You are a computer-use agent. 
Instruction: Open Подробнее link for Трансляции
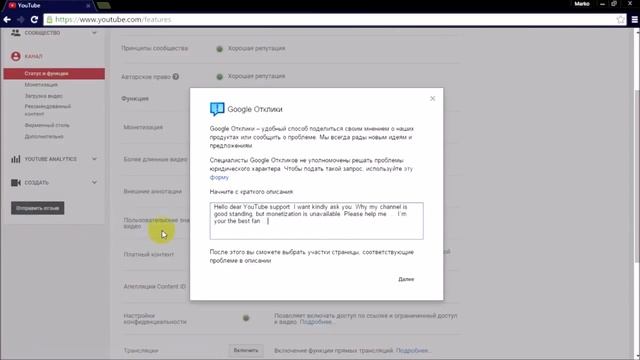click(x=412, y=351)
